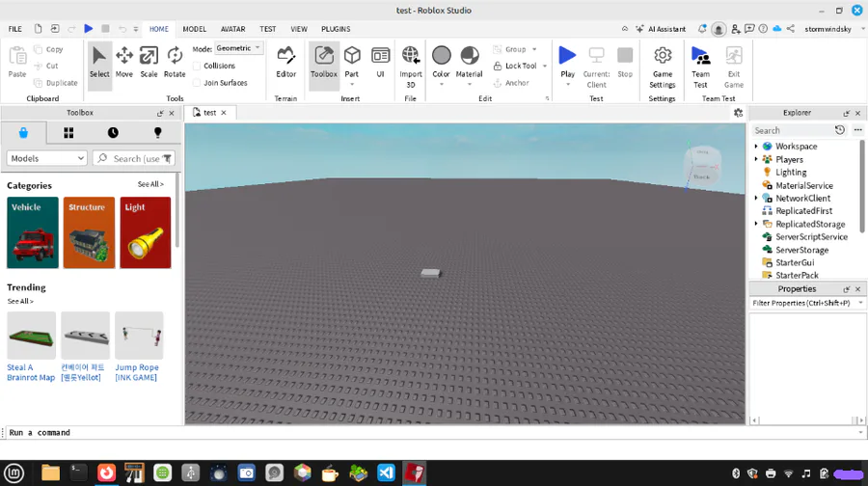Expand the ReplicatedStorage tree node
Screen dimensions: 868x486
(x=756, y=224)
